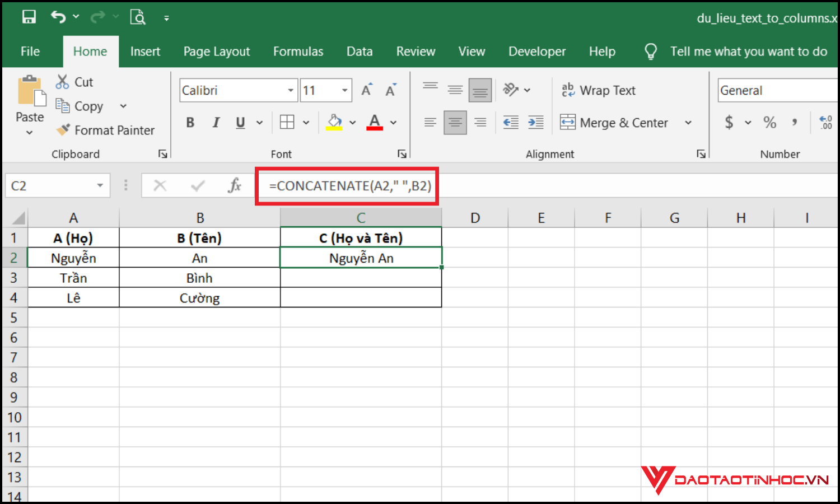The height and width of the screenshot is (504, 840).
Task: Apply yellow fill color
Action: tap(334, 122)
